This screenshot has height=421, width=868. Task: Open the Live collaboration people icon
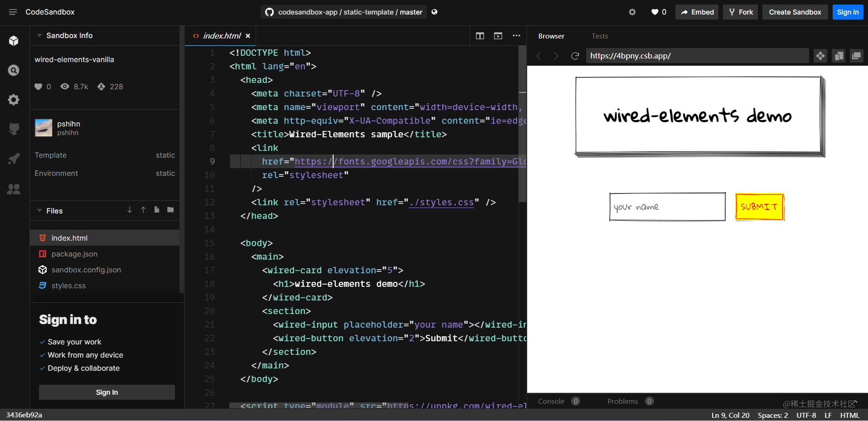click(x=14, y=189)
